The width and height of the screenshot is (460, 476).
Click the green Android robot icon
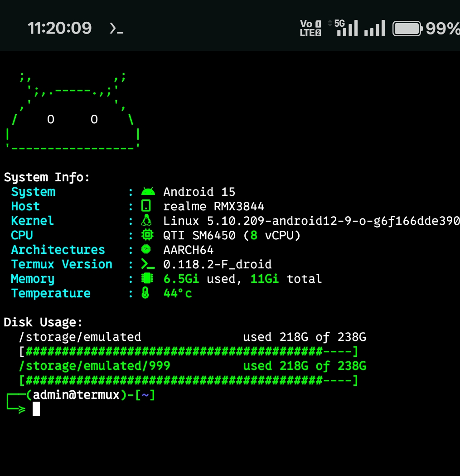148,192
